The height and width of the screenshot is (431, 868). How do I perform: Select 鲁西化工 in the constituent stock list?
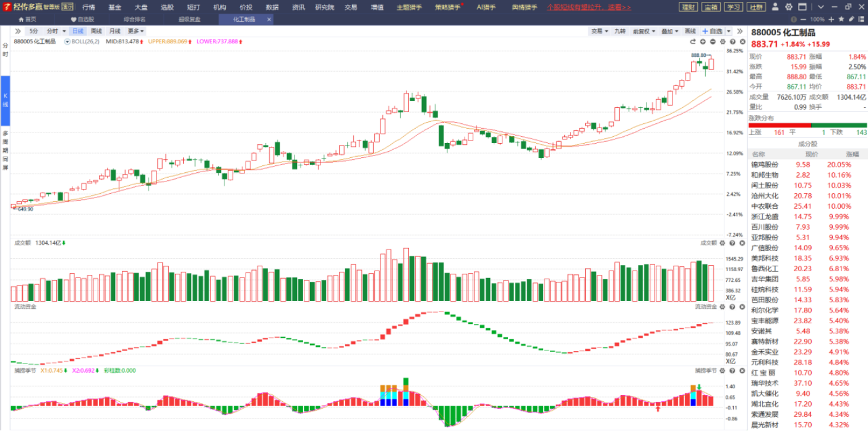765,269
